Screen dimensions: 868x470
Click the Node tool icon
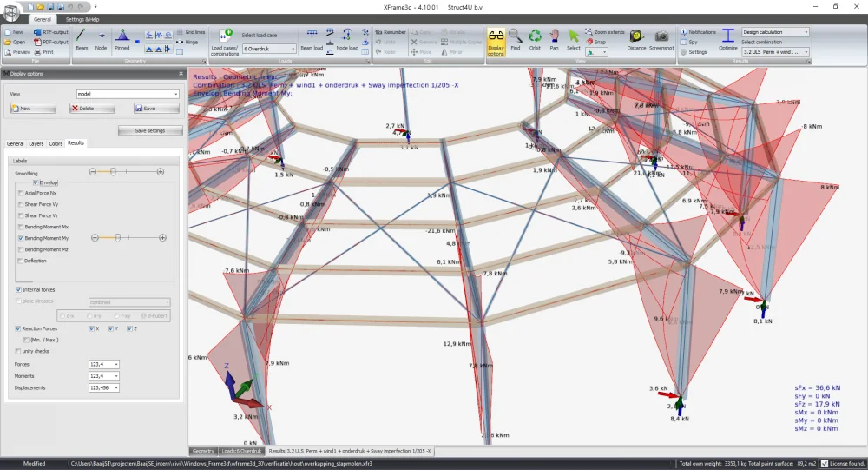(101, 40)
